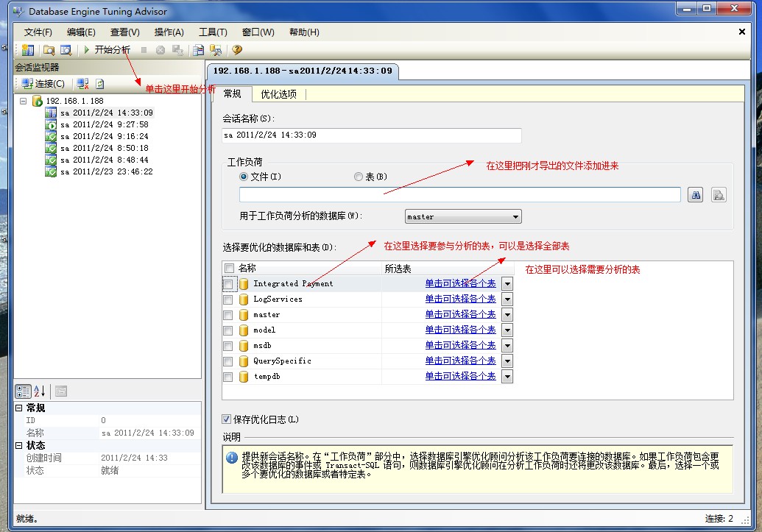Click 单击可选择各个表 link for Integrated Payment
The width and height of the screenshot is (762, 532).
coord(460,284)
